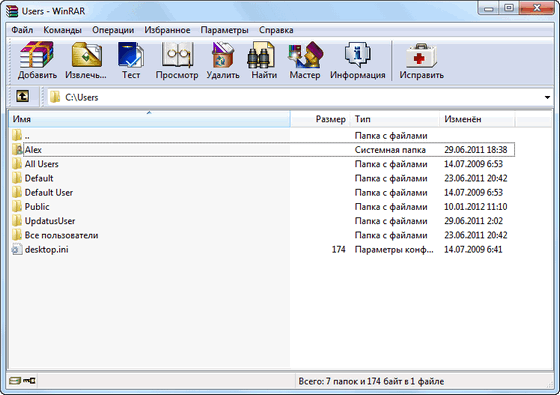
Task: Open the Избранное menu
Action: (167, 30)
